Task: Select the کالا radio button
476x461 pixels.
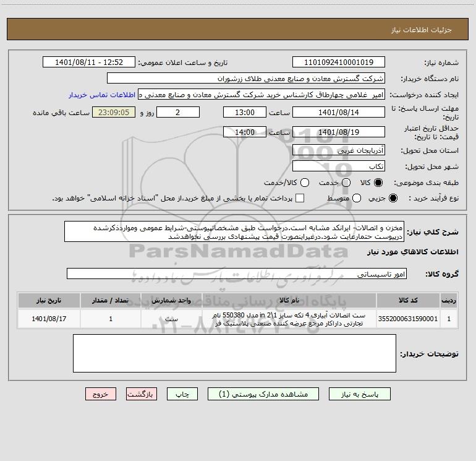Action: tap(378, 183)
